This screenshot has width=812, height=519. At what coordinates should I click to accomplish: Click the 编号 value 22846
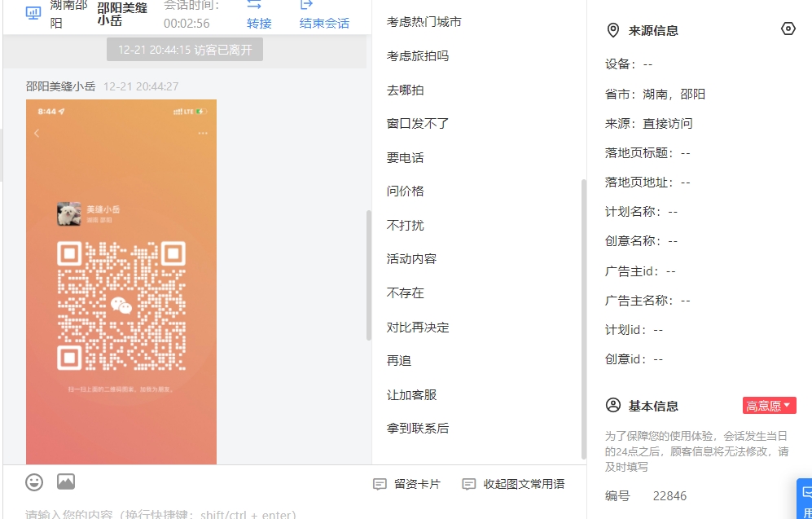669,496
